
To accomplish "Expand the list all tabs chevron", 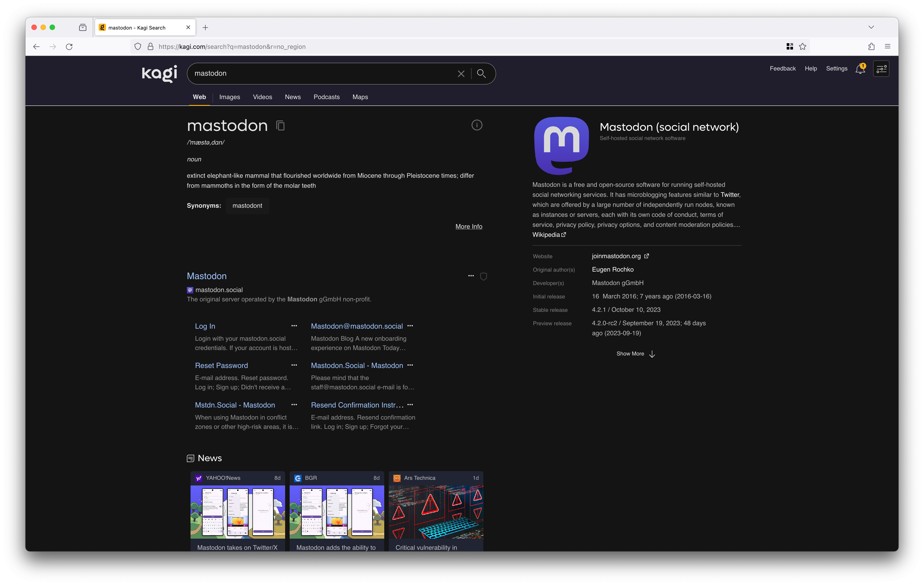I will (x=871, y=28).
